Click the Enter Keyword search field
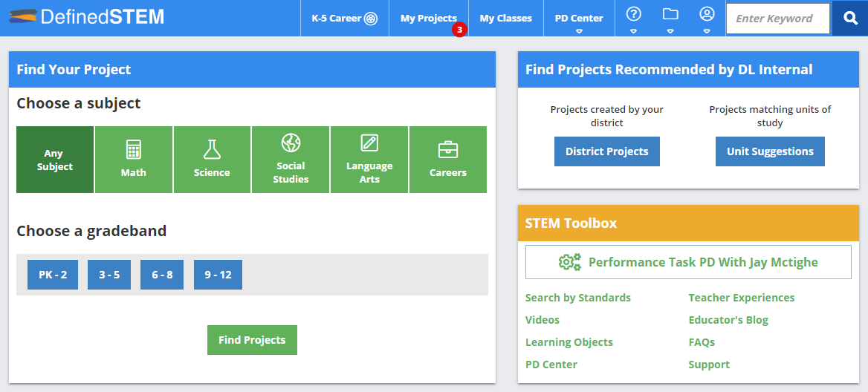The image size is (868, 392). pos(777,19)
